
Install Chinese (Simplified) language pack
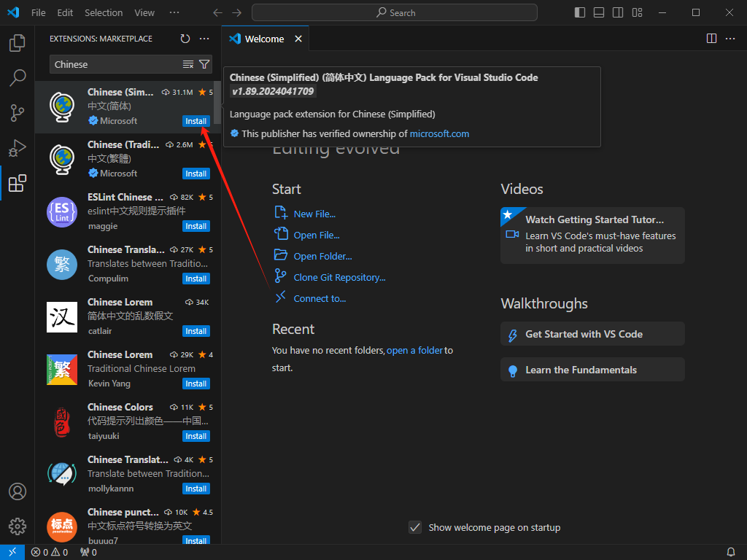coord(196,121)
